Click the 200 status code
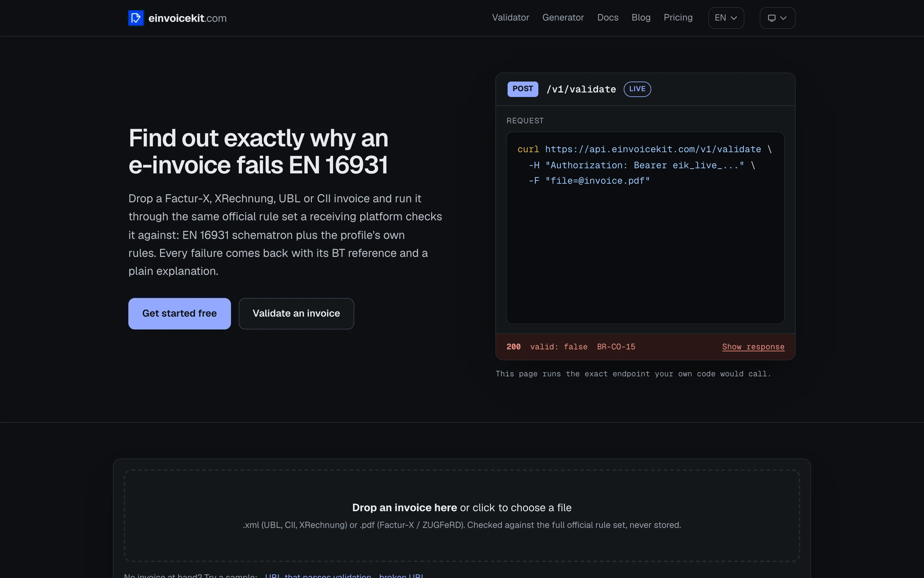Image resolution: width=924 pixels, height=578 pixels. (513, 347)
